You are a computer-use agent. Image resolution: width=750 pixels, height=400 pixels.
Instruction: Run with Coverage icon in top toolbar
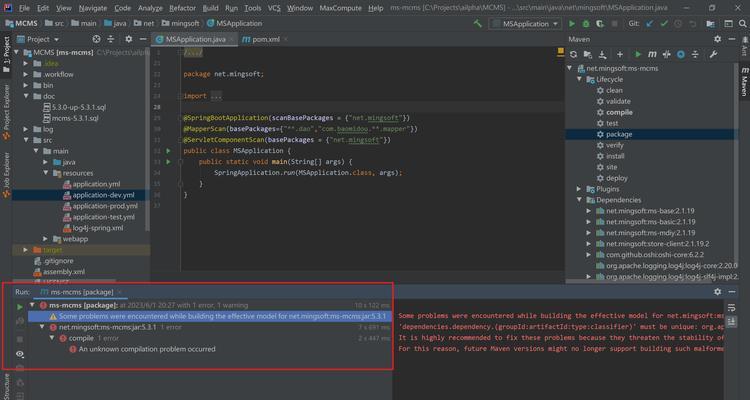pyautogui.click(x=600, y=23)
